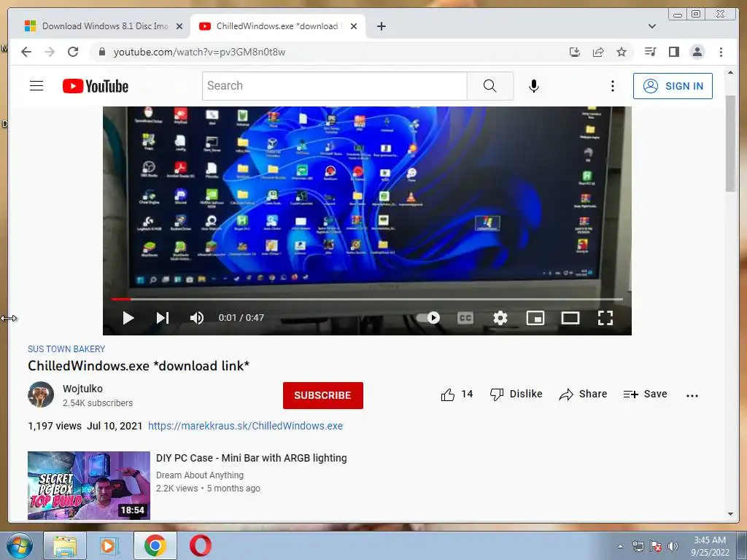Open DIY PC Case - Mini Bar video title
This screenshot has height=560, width=747.
coord(252,458)
